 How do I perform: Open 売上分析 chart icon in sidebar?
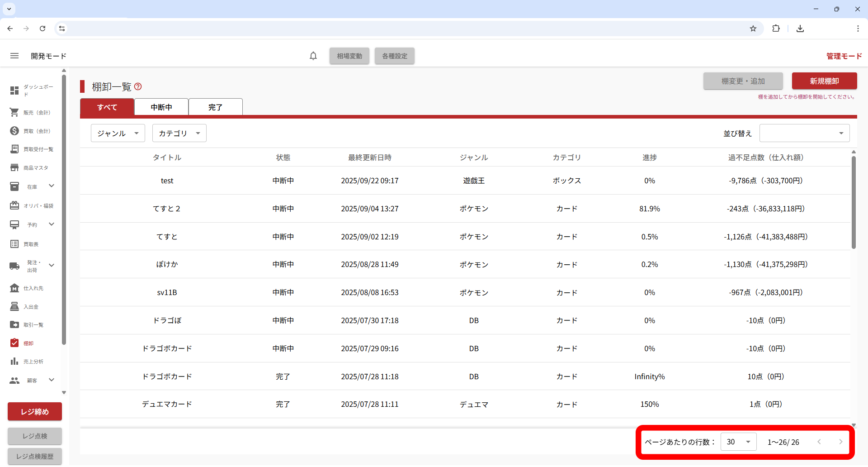coord(14,362)
